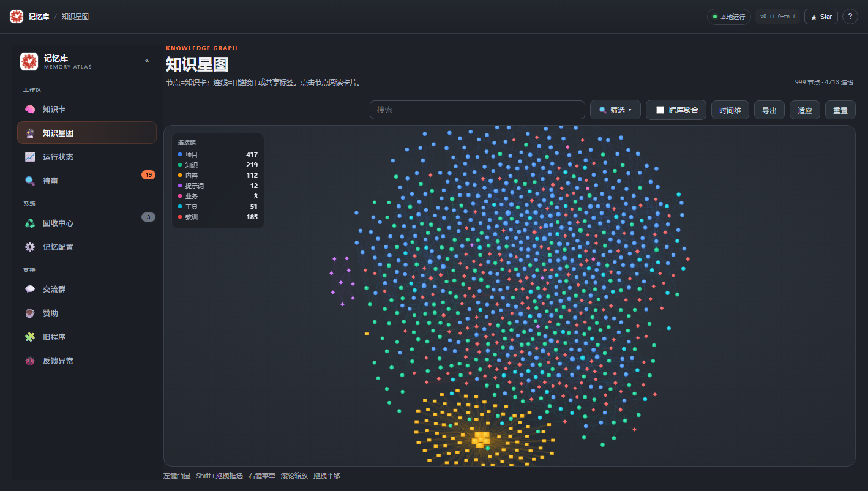This screenshot has width=868, height=491.
Task: Click the recycle icon beside 回收中心
Action: point(30,223)
